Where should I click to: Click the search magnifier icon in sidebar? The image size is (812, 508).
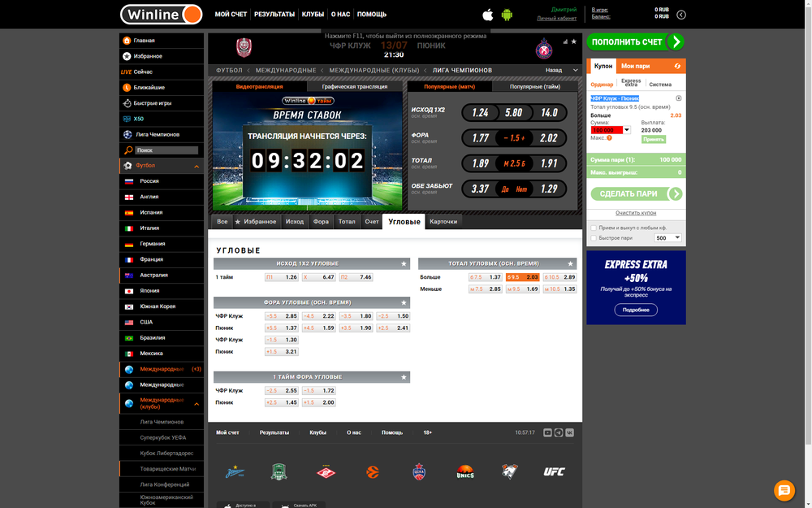click(128, 150)
